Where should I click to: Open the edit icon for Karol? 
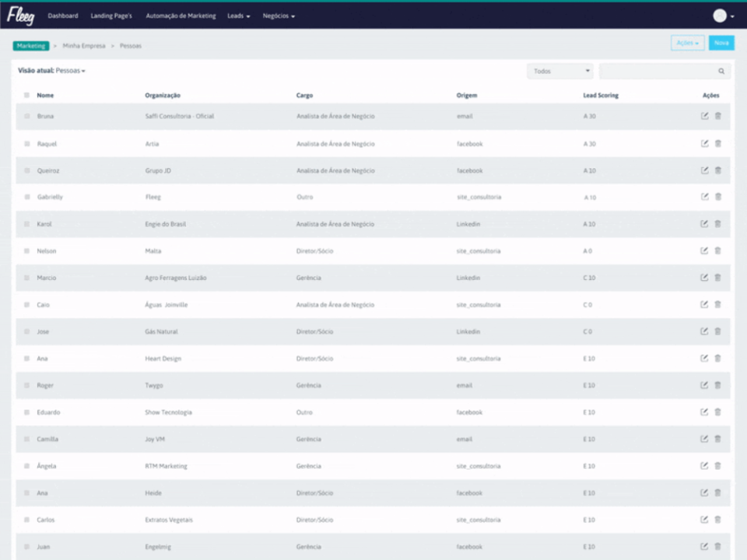[x=704, y=223]
